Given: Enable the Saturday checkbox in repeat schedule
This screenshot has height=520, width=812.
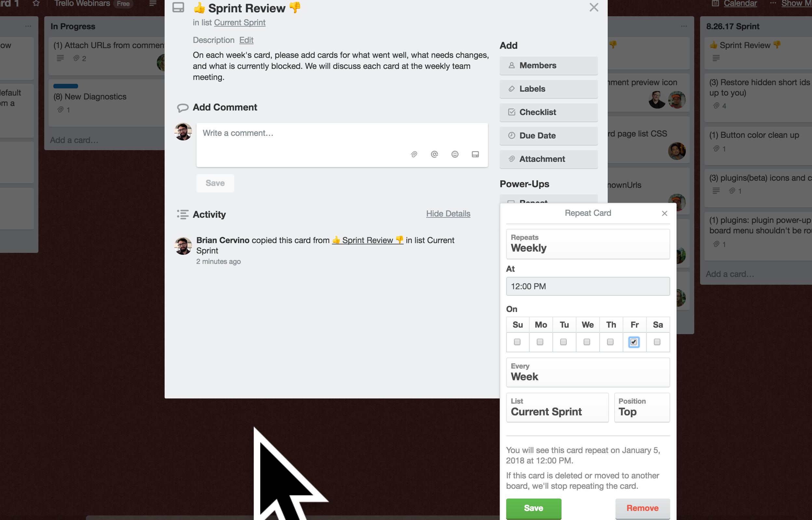Looking at the screenshot, I should tap(657, 342).
